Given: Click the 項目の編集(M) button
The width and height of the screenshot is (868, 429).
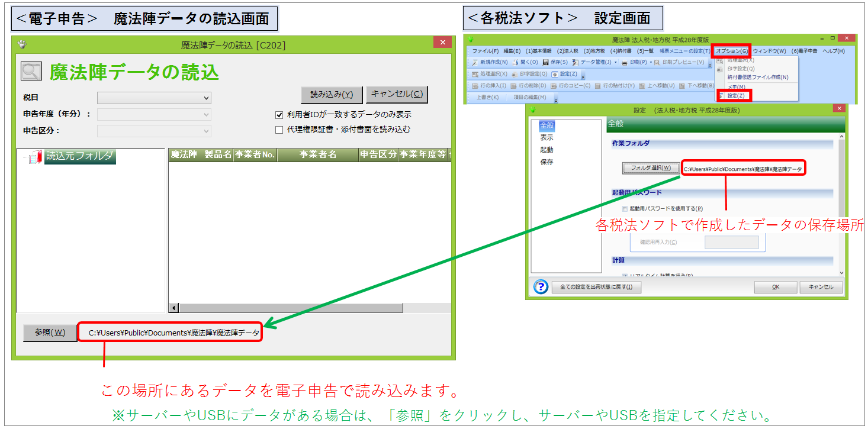Looking at the screenshot, I should point(530,97).
